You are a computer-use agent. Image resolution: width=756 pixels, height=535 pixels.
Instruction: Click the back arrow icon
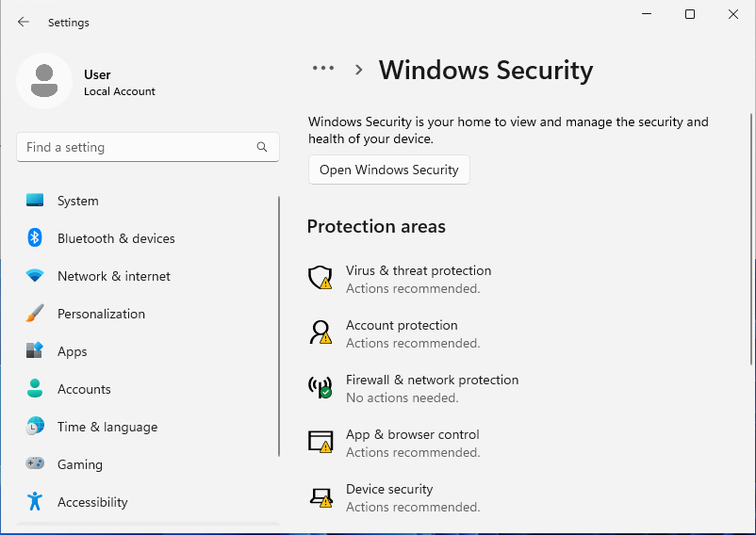click(x=24, y=22)
